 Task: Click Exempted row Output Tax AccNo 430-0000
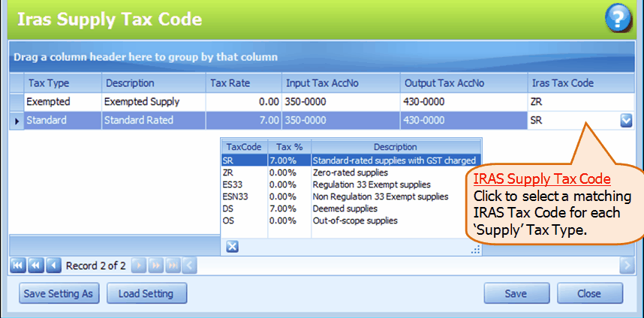point(464,102)
